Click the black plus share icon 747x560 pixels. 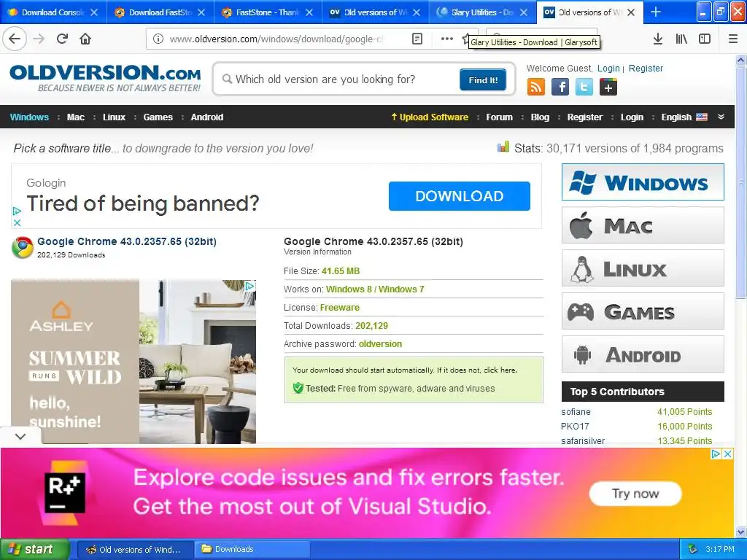pyautogui.click(x=608, y=87)
